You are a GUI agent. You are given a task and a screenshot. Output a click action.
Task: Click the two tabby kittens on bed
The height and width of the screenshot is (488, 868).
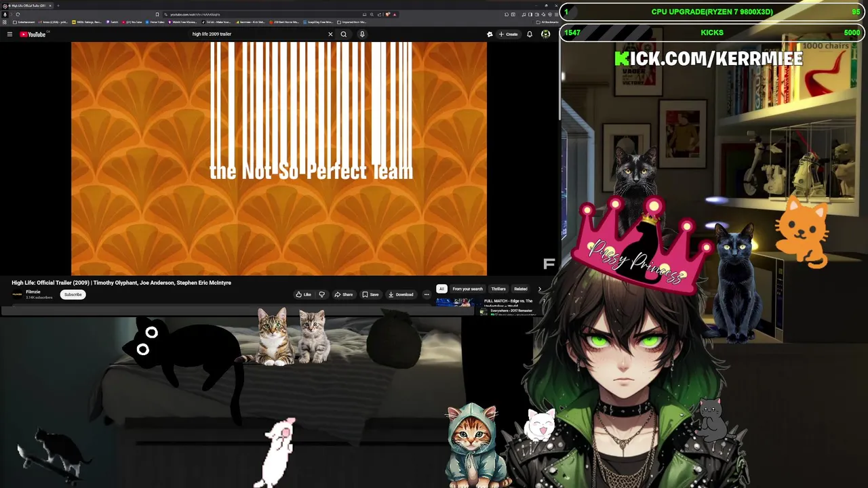coord(293,337)
